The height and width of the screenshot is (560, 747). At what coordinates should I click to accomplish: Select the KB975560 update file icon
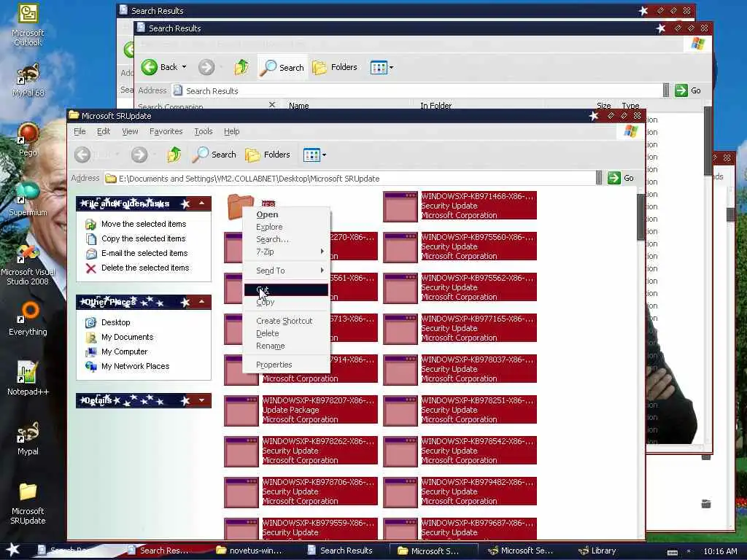(x=400, y=247)
